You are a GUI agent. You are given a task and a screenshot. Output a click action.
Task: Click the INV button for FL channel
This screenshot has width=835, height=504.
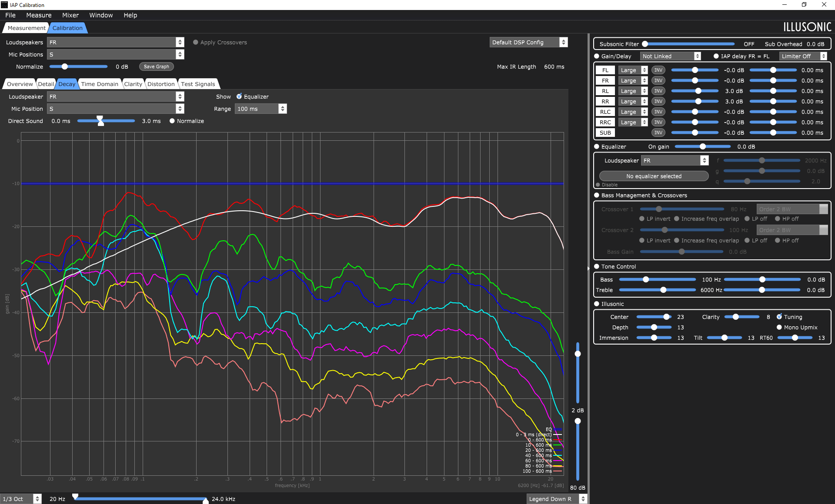[658, 70]
